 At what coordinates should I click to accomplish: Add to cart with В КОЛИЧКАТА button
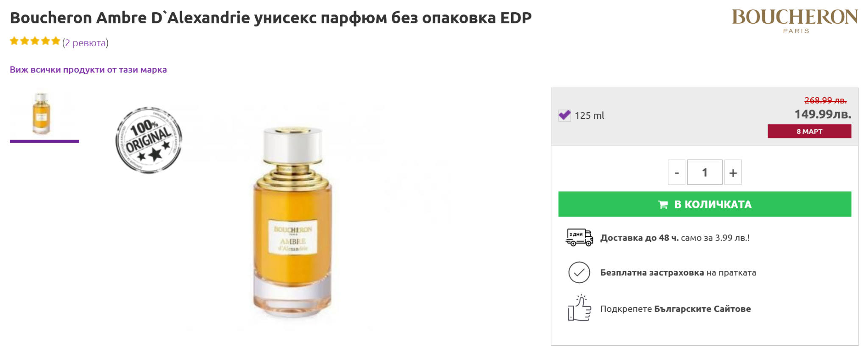[704, 204]
